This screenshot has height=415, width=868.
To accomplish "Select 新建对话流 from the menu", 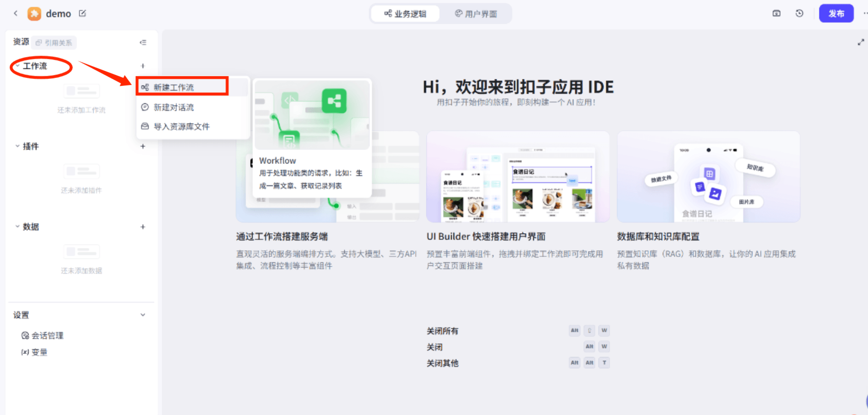I will pos(193,107).
